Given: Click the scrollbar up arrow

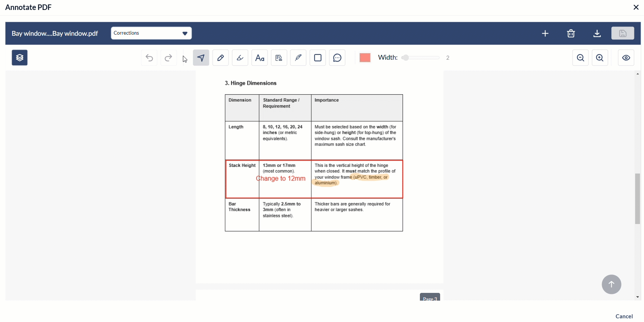Looking at the screenshot, I should pyautogui.click(x=638, y=74).
